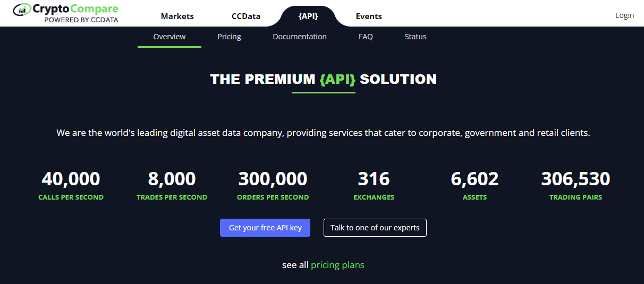
Task: Click the 6,602 assets statistic
Action: (475, 185)
